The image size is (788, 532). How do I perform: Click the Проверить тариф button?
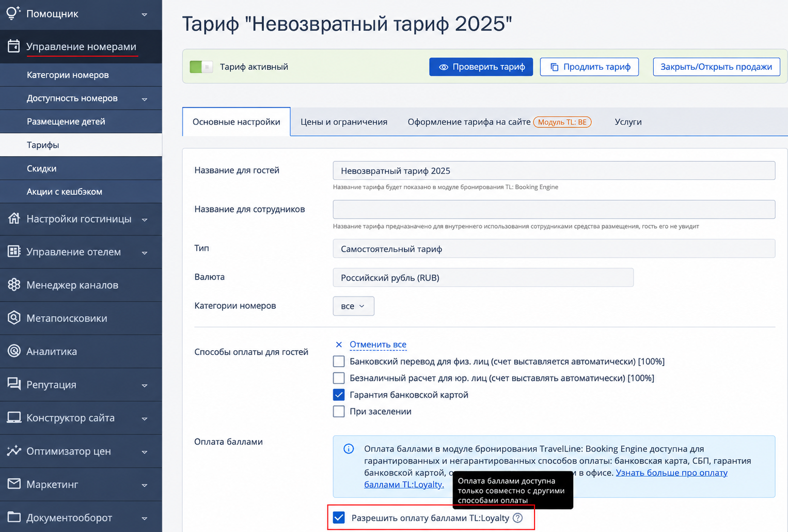click(481, 67)
